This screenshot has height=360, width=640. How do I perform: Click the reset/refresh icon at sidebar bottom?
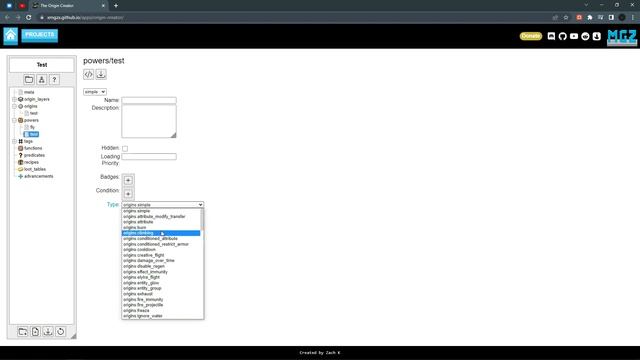[x=60, y=331]
